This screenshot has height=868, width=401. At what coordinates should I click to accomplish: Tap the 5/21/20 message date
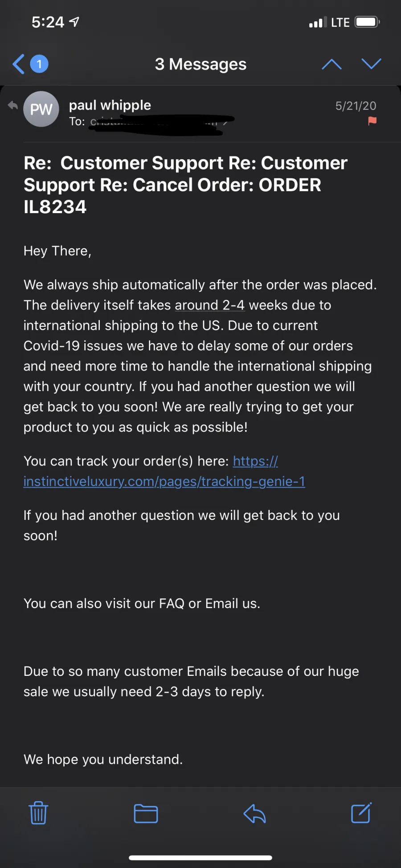[x=356, y=106]
